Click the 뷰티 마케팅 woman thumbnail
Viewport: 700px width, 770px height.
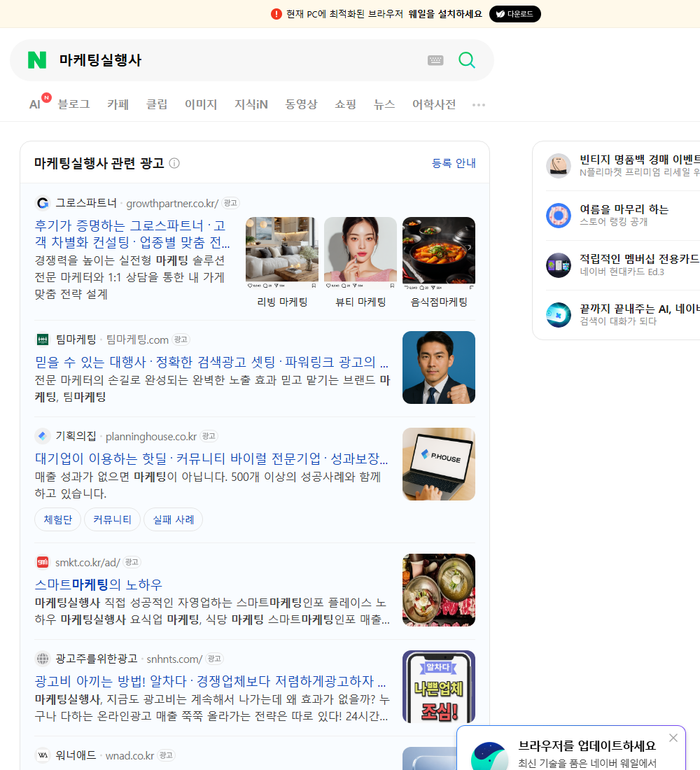[x=360, y=253]
